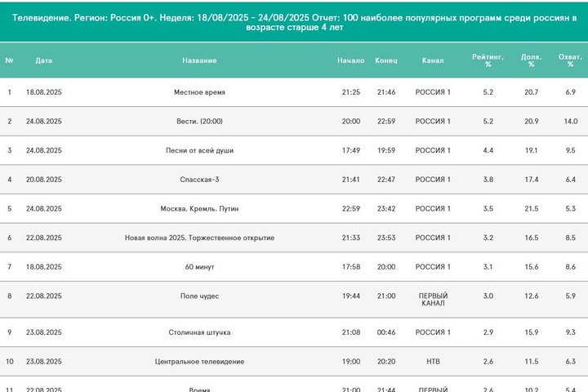
Task: Select the 'Местное время' program row
Action: 199,92
